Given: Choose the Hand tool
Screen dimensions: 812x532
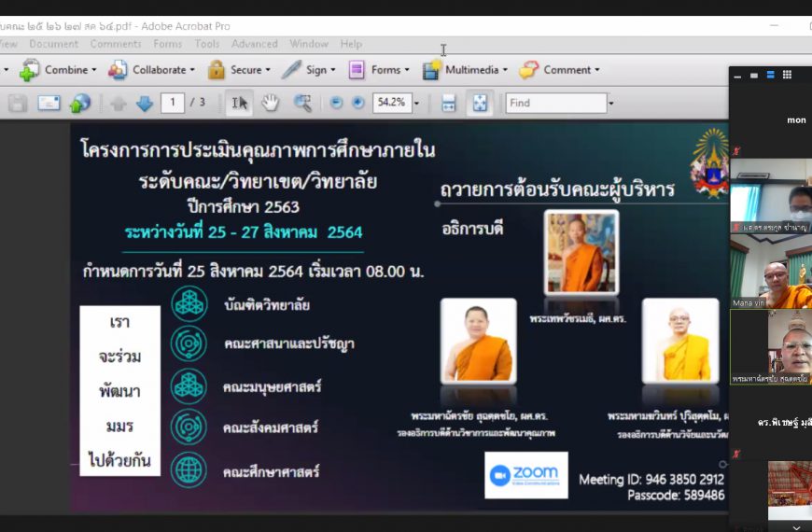Looking at the screenshot, I should tap(270, 103).
